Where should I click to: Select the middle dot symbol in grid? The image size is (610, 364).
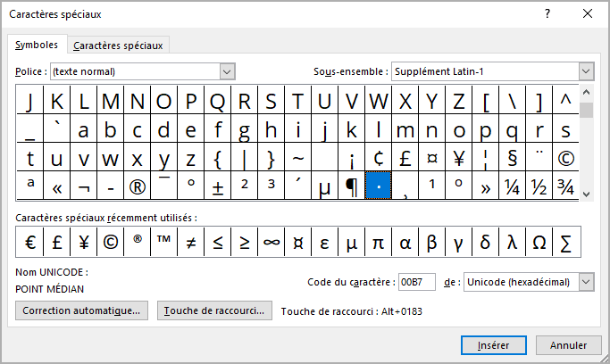[x=379, y=186]
